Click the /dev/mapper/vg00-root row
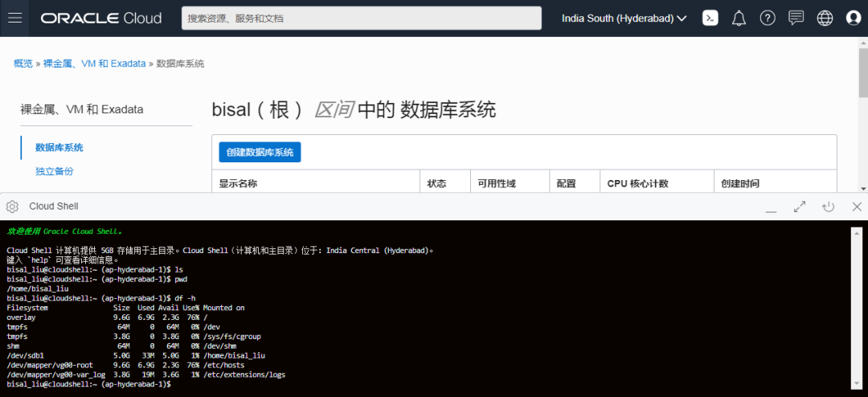Image resolution: width=868 pixels, height=397 pixels. [x=125, y=365]
